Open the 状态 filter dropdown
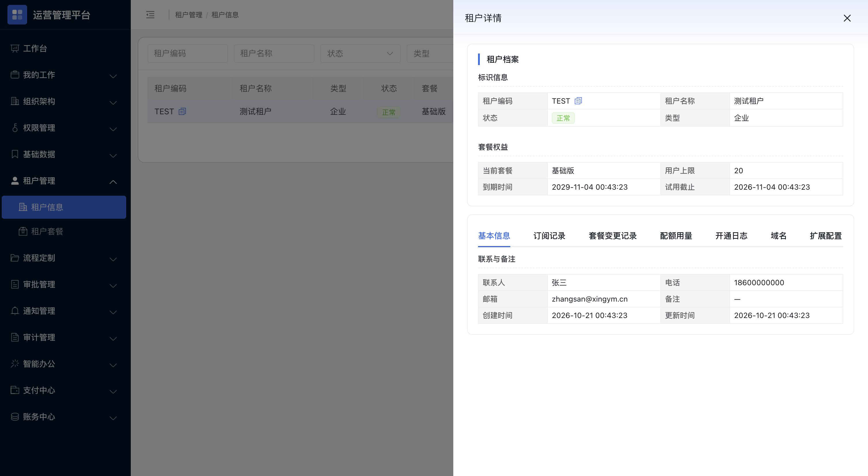This screenshot has height=476, width=868. (x=360, y=54)
